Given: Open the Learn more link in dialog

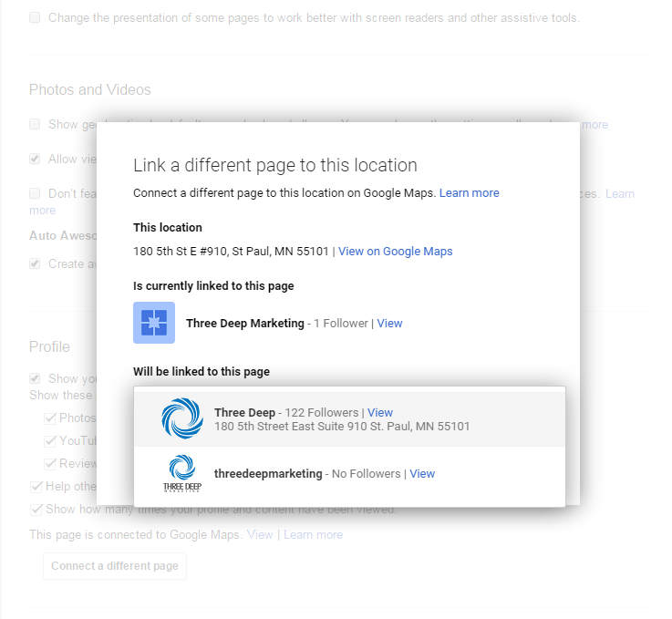Looking at the screenshot, I should tap(469, 192).
